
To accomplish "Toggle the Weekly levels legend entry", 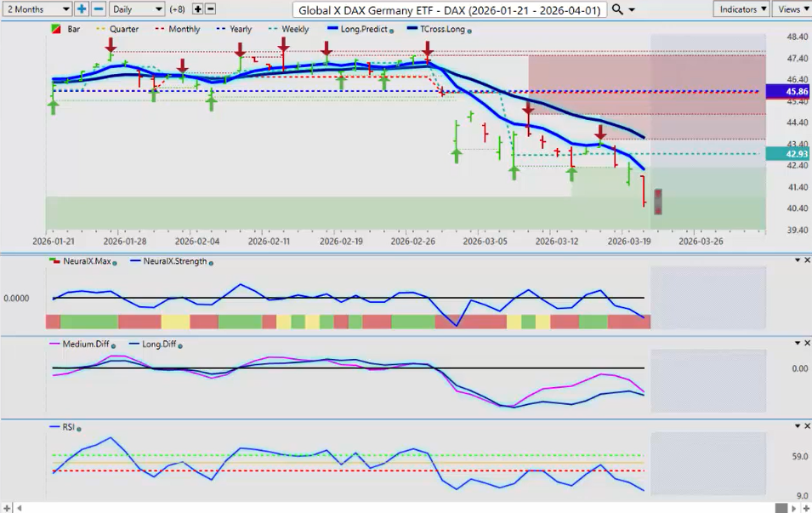I will (x=289, y=29).
